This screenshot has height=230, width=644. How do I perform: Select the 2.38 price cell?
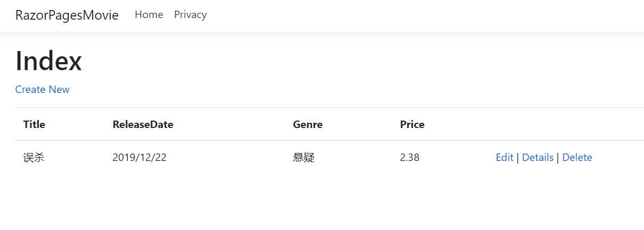tap(409, 157)
